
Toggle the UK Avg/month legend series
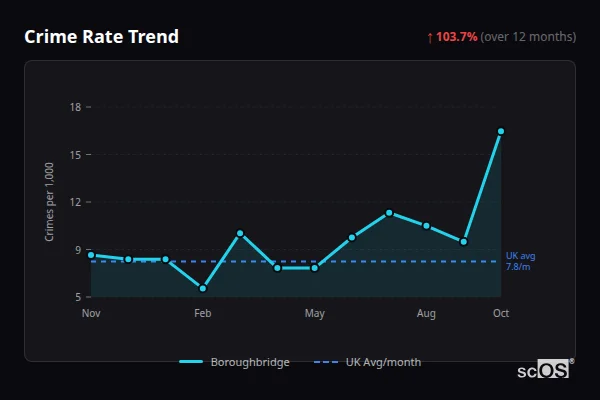click(367, 362)
